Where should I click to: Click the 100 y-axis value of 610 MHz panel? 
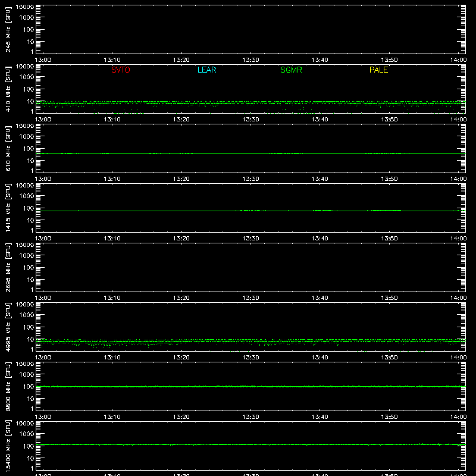[x=29, y=149]
